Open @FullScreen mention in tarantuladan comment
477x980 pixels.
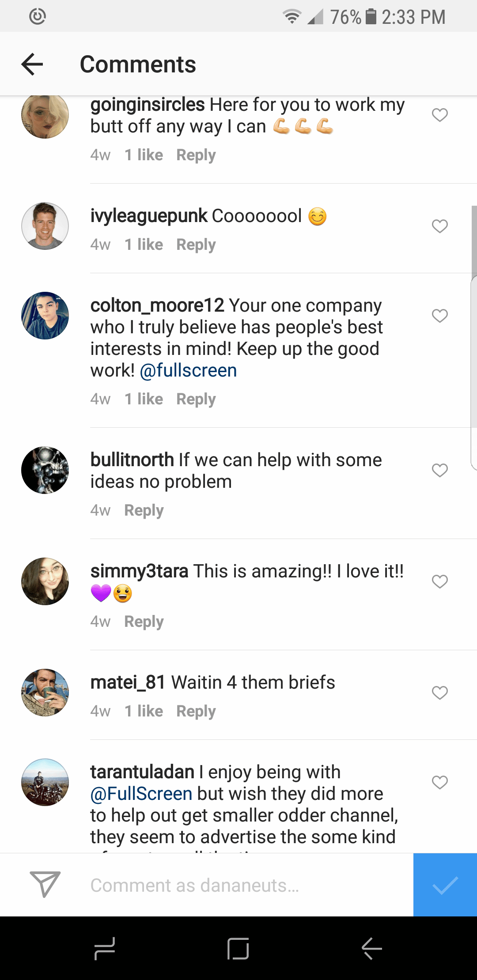coord(141,794)
